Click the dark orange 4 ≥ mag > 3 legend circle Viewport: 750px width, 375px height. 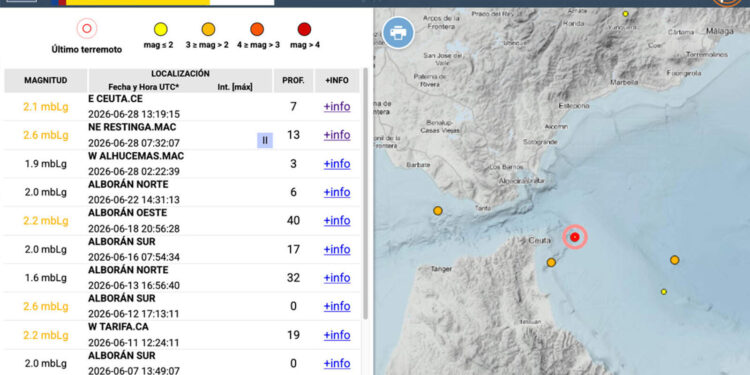pos(257,30)
